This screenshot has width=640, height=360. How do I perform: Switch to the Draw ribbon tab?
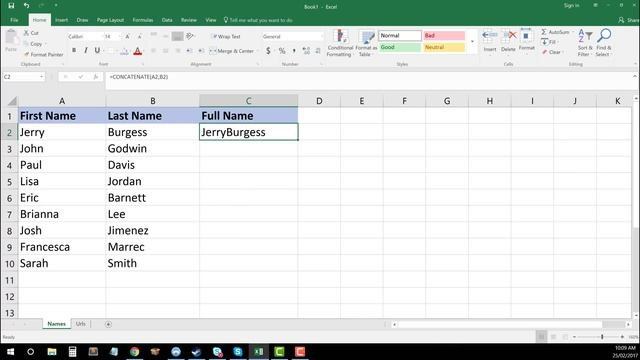[82, 20]
